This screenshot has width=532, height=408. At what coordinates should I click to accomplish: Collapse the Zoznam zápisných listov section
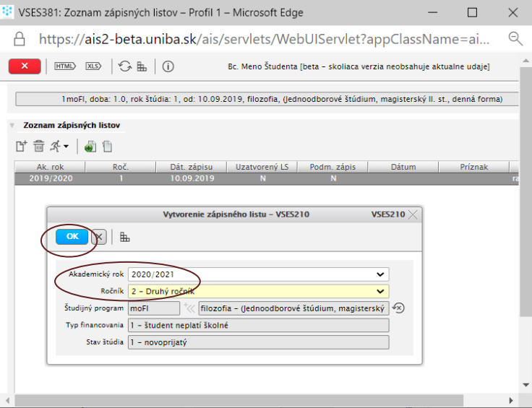tap(12, 126)
